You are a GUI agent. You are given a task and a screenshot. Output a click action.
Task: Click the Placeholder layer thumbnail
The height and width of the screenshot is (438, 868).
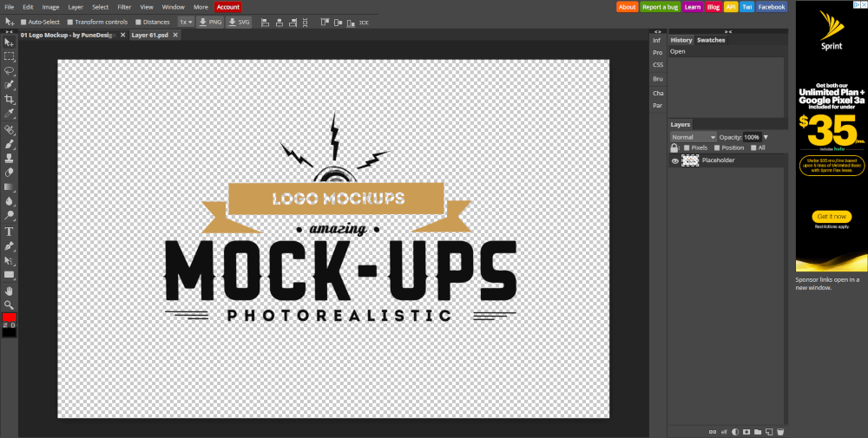coord(690,160)
